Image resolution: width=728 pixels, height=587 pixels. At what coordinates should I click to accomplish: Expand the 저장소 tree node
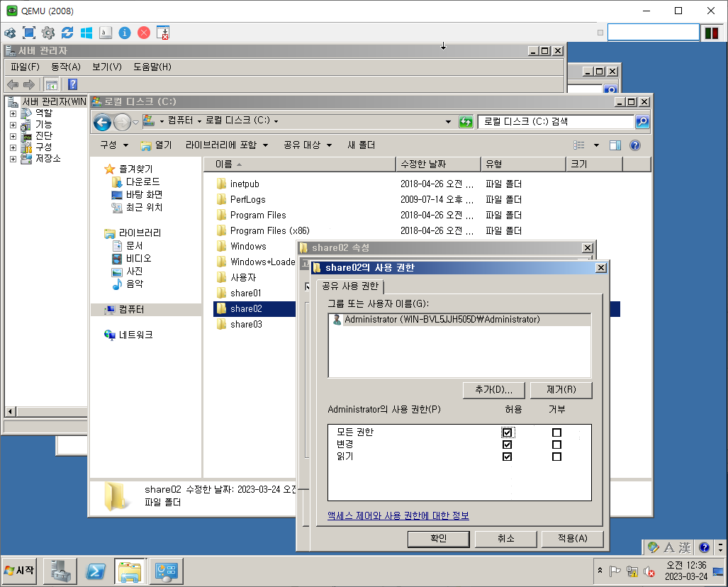click(x=13, y=159)
